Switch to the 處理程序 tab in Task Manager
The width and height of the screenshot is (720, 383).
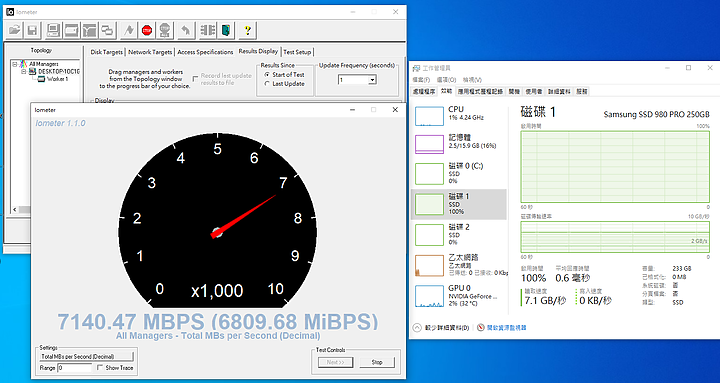click(x=424, y=91)
